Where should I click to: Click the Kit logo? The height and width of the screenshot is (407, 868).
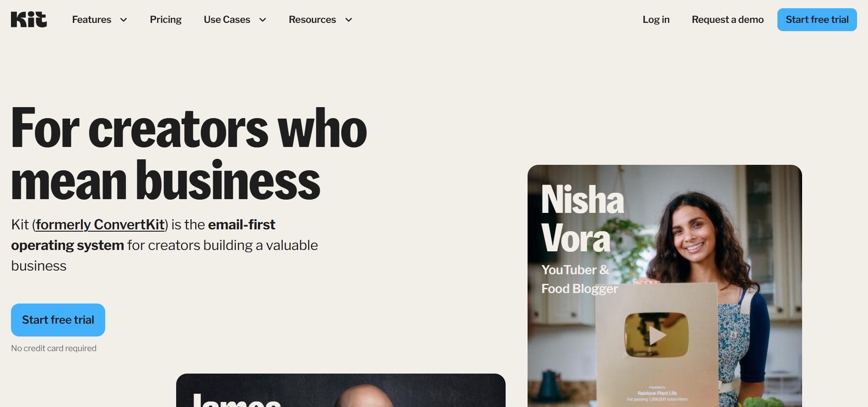(x=29, y=20)
